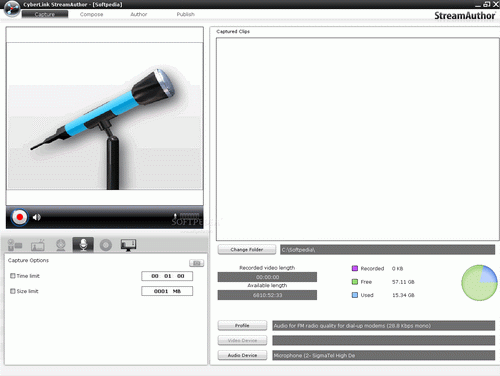This screenshot has height=376, width=500.
Task: Open the capture options small button
Action: coord(196,263)
